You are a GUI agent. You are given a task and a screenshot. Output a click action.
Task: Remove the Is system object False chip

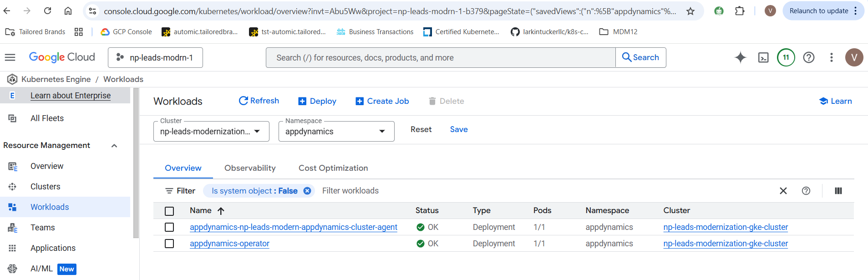[307, 191]
